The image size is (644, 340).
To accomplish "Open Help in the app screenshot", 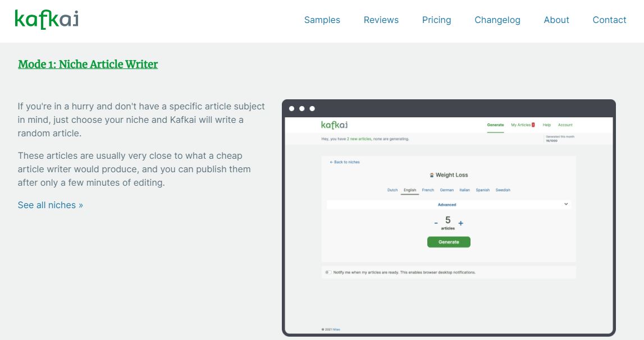I will click(x=547, y=125).
